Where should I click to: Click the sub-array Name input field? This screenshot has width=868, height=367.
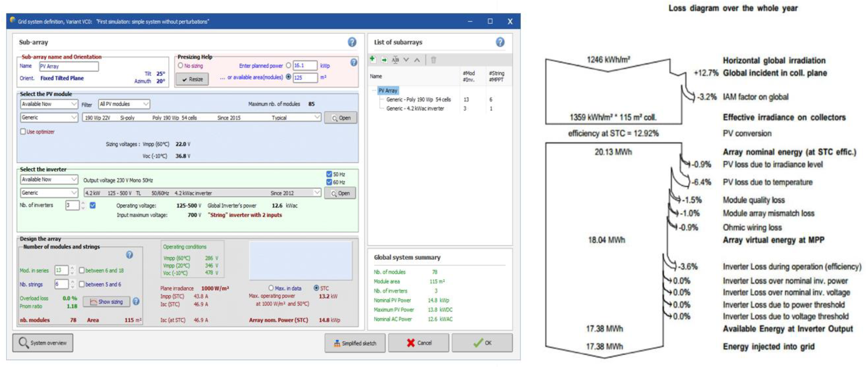69,66
